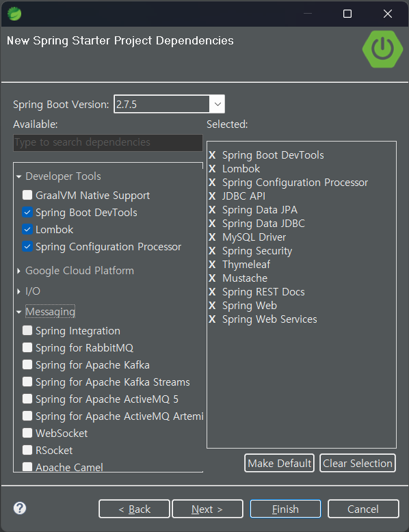Image resolution: width=409 pixels, height=532 pixels.
Task: Click the X beside Spring Security
Action: pos(212,251)
